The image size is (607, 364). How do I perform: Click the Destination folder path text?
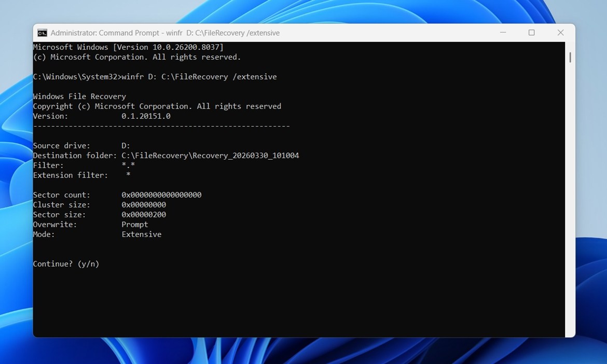[x=210, y=155]
